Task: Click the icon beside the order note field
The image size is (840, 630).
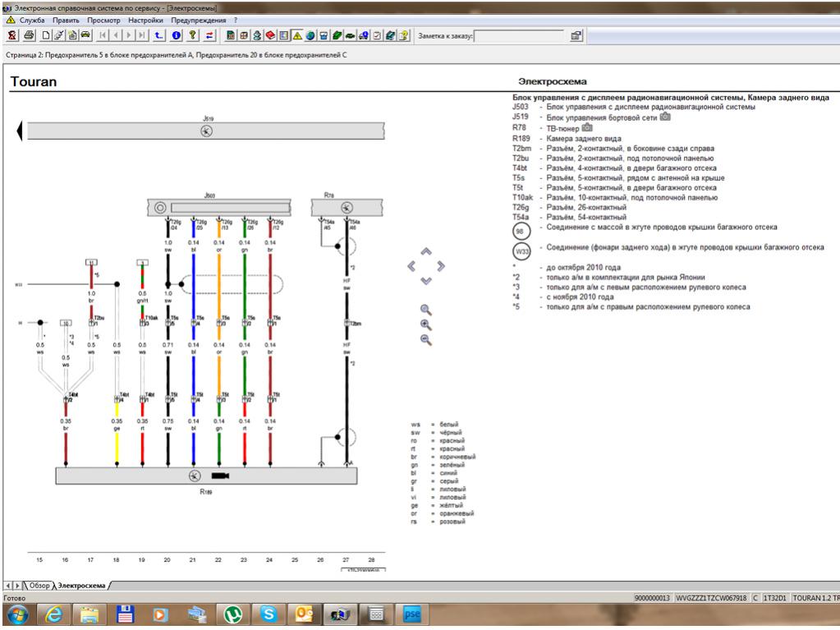Action: pyautogui.click(x=576, y=36)
